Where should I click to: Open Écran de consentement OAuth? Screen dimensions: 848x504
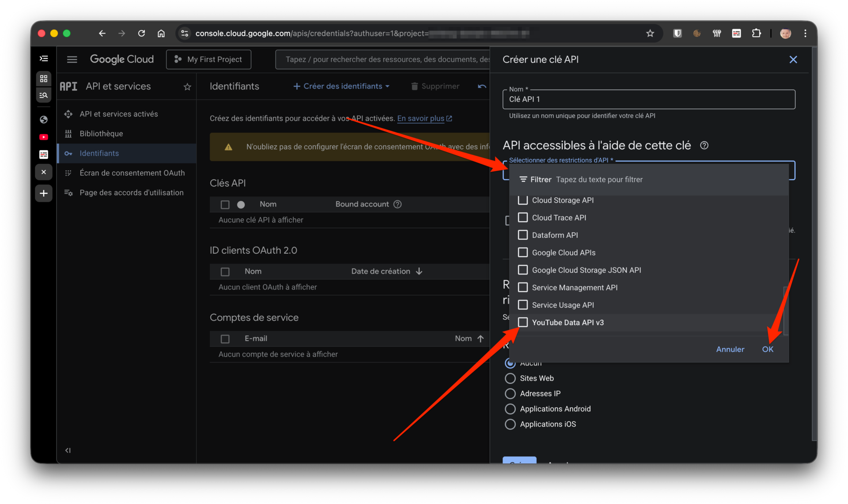[x=132, y=173]
